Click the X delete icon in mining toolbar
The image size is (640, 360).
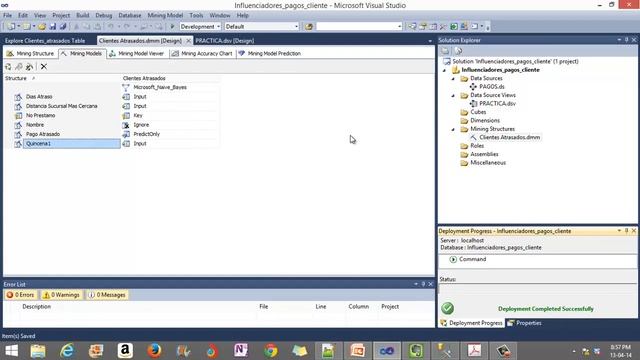point(44,67)
